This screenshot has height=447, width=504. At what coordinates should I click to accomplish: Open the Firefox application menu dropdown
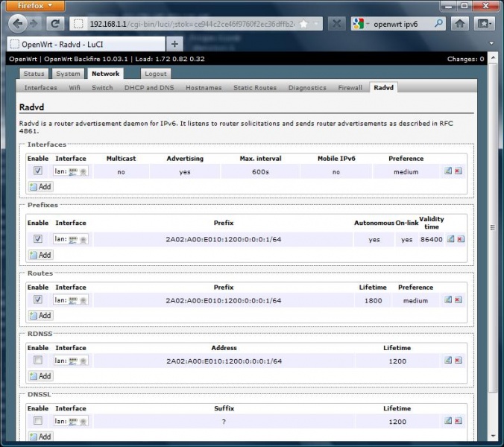[36, 5]
